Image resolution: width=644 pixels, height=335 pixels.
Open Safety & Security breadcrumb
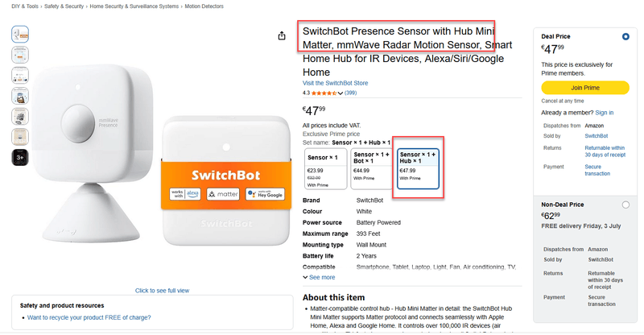[x=64, y=6]
